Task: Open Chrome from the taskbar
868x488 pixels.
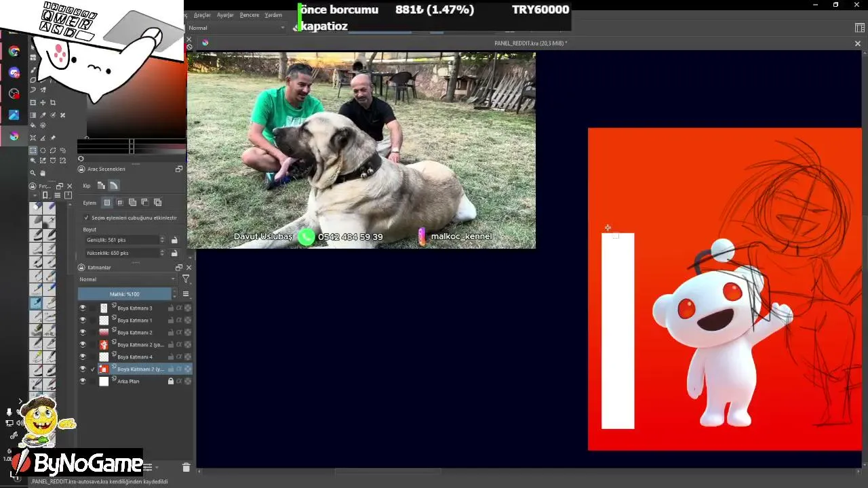Action: coord(14,51)
